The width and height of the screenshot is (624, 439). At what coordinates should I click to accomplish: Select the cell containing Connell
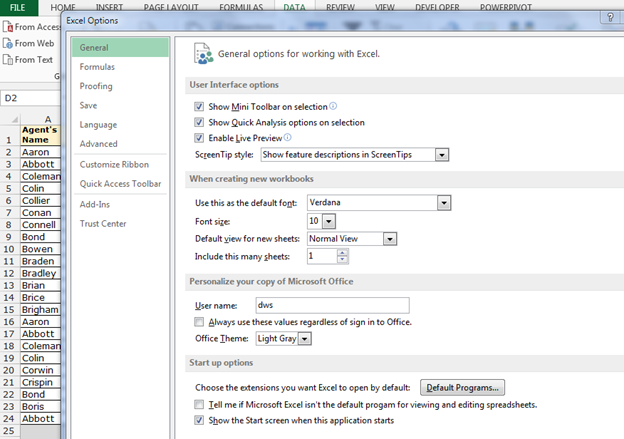point(41,225)
